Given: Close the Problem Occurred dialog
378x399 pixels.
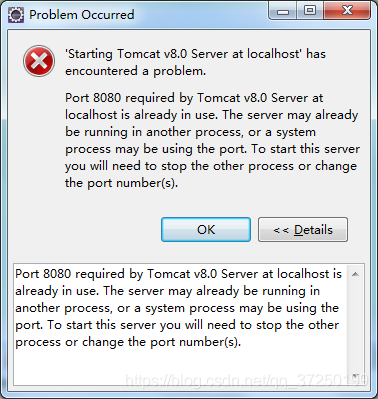Looking at the screenshot, I should (x=347, y=11).
